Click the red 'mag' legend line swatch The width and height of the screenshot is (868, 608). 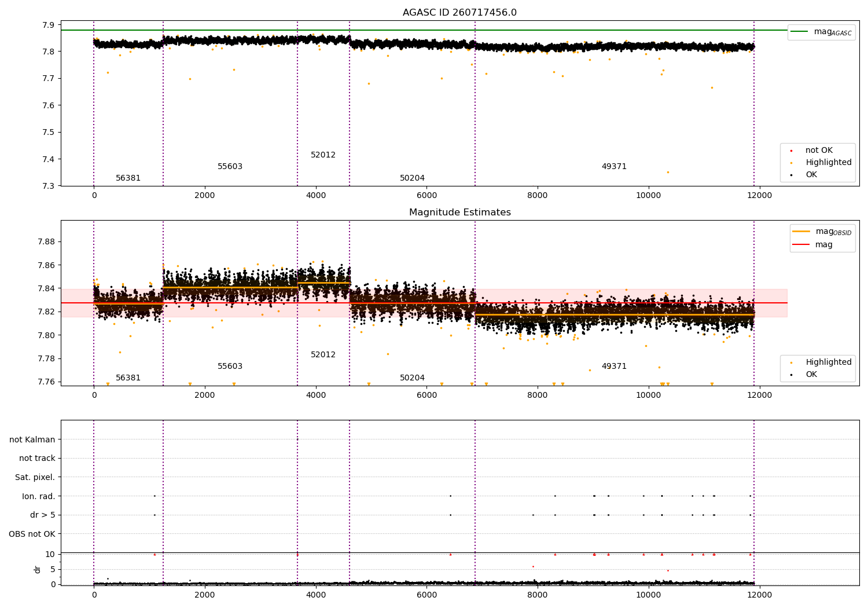tap(801, 245)
